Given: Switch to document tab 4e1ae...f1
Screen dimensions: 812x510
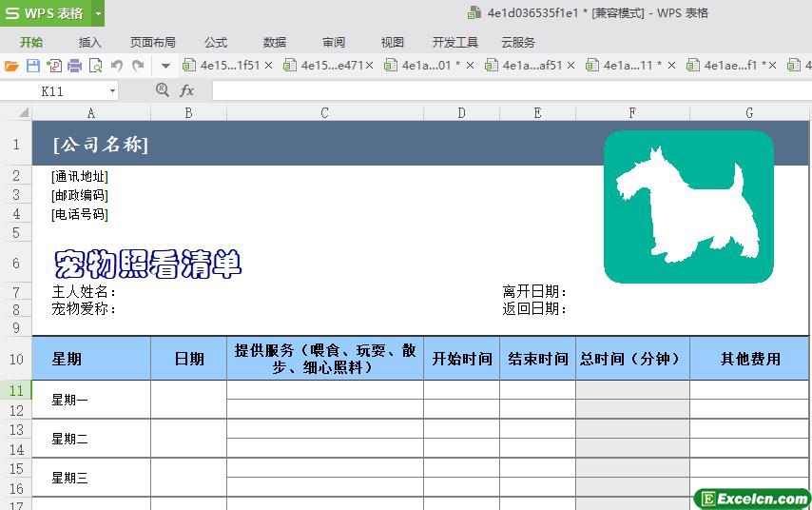Looking at the screenshot, I should click(x=725, y=66).
